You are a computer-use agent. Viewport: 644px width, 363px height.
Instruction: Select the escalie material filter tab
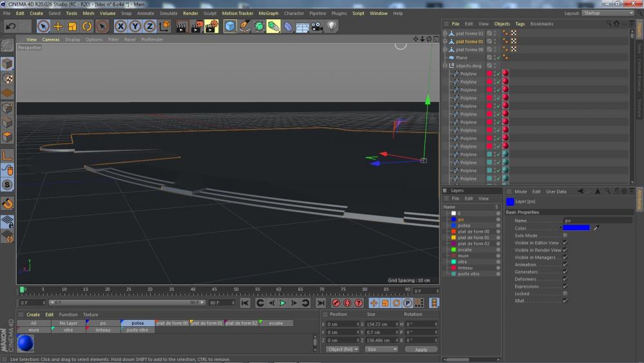(276, 323)
